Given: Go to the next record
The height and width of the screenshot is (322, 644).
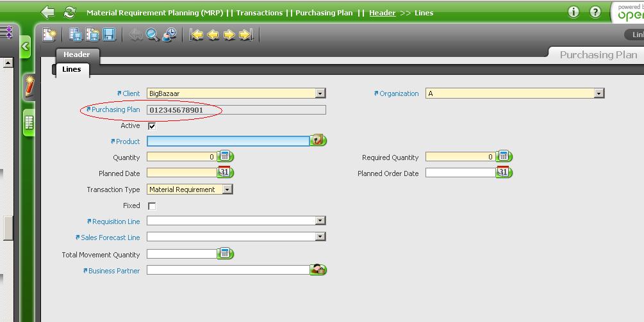Looking at the screenshot, I should pyautogui.click(x=229, y=35).
